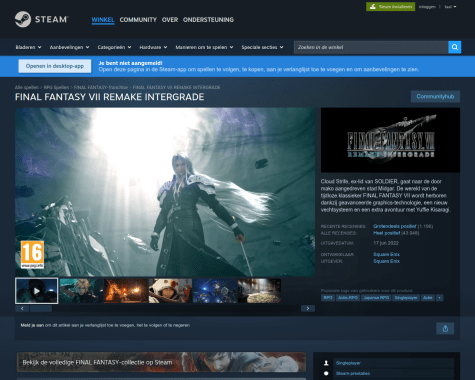The width and height of the screenshot is (475, 380).
Task: Click the Meld je aan link
Action: click(32, 325)
